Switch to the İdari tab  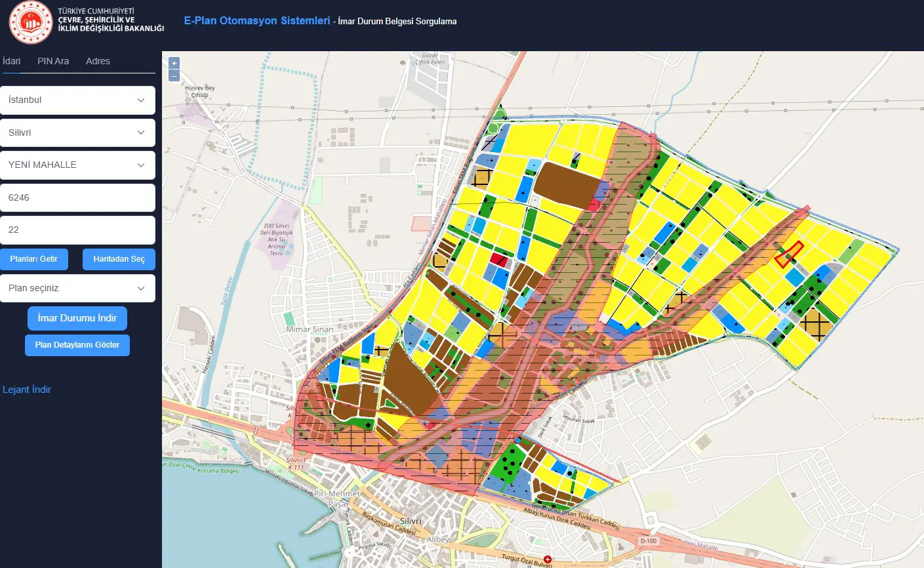pyautogui.click(x=12, y=61)
